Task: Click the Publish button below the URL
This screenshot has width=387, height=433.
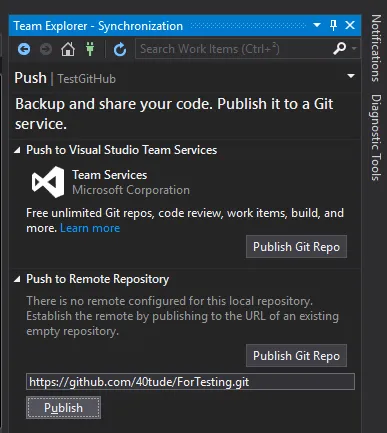Action: tap(63, 407)
